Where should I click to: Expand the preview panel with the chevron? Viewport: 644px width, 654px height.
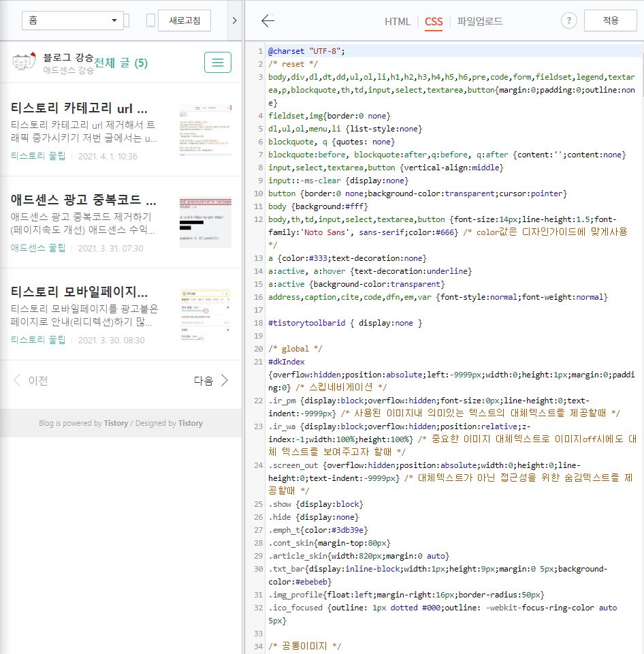coord(235,20)
